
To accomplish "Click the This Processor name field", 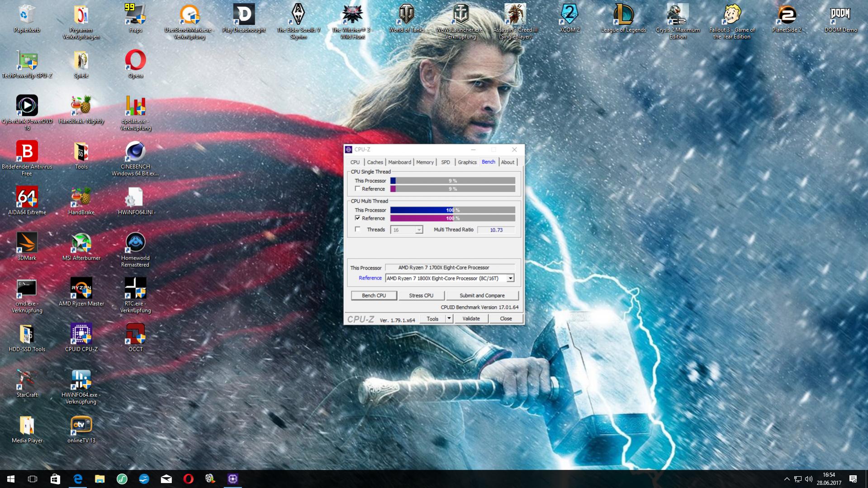I will click(450, 267).
